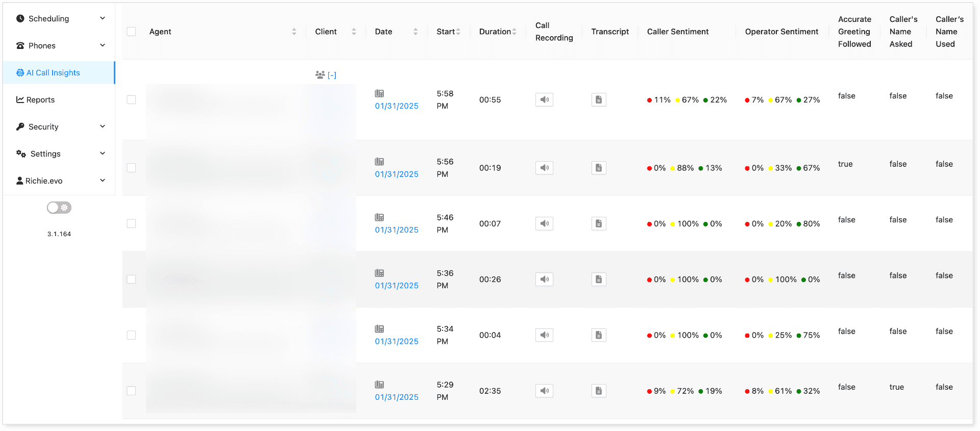980x431 pixels.
Task: Open Reports in sidebar
Action: 59,99
